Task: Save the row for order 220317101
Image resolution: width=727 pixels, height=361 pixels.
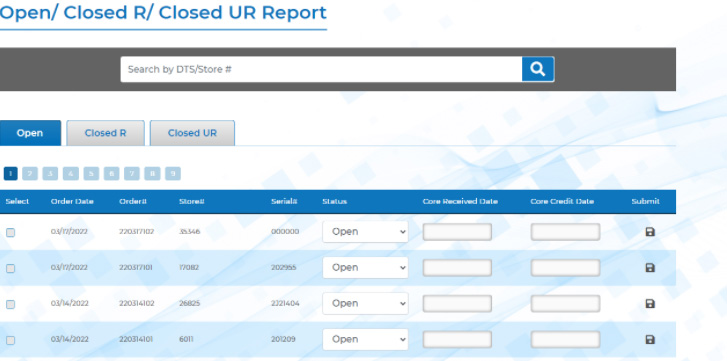Action: [x=650, y=267]
